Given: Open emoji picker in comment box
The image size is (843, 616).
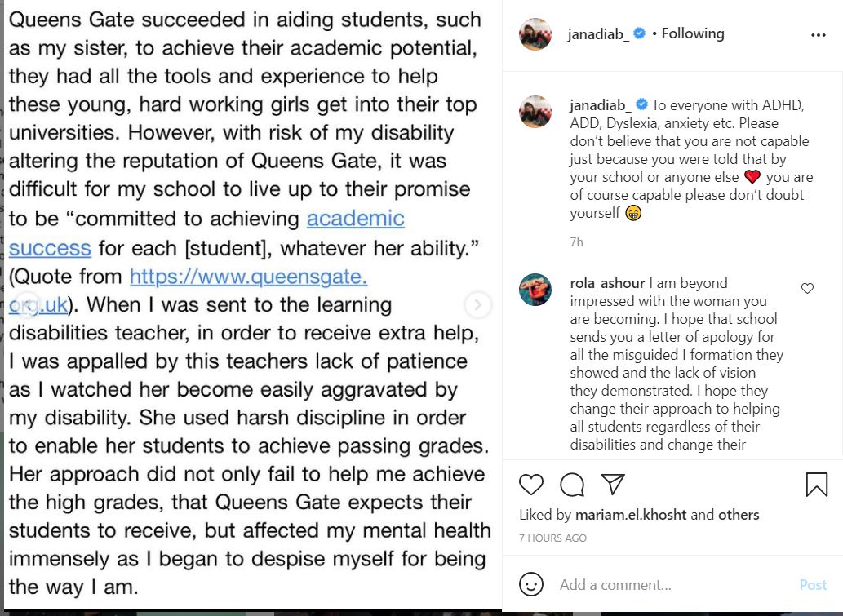Looking at the screenshot, I should coord(531,584).
